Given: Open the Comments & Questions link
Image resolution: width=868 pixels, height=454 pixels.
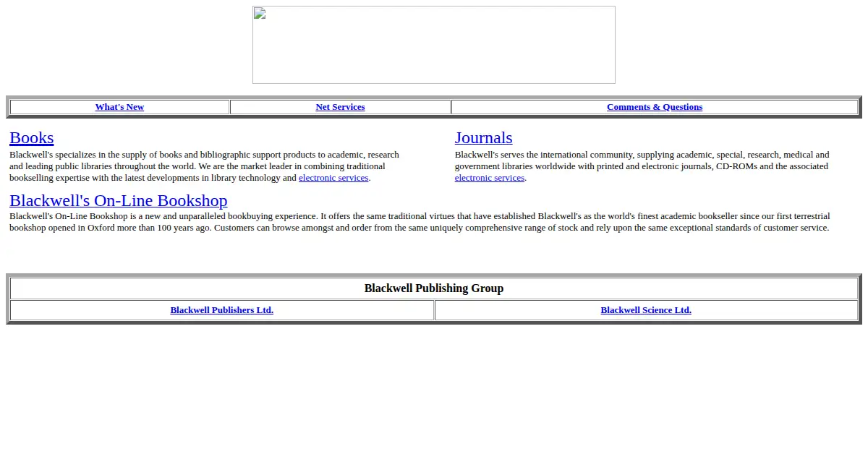Looking at the screenshot, I should (x=655, y=107).
